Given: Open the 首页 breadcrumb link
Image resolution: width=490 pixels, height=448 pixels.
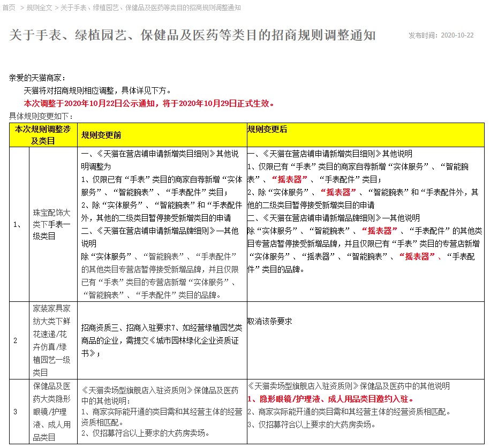Looking at the screenshot, I should pos(9,8).
